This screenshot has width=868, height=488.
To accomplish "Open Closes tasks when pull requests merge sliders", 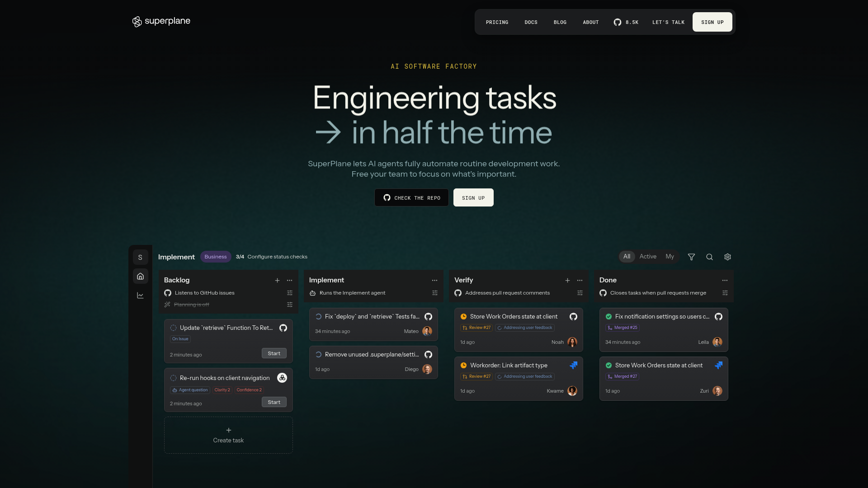I will tap(725, 293).
